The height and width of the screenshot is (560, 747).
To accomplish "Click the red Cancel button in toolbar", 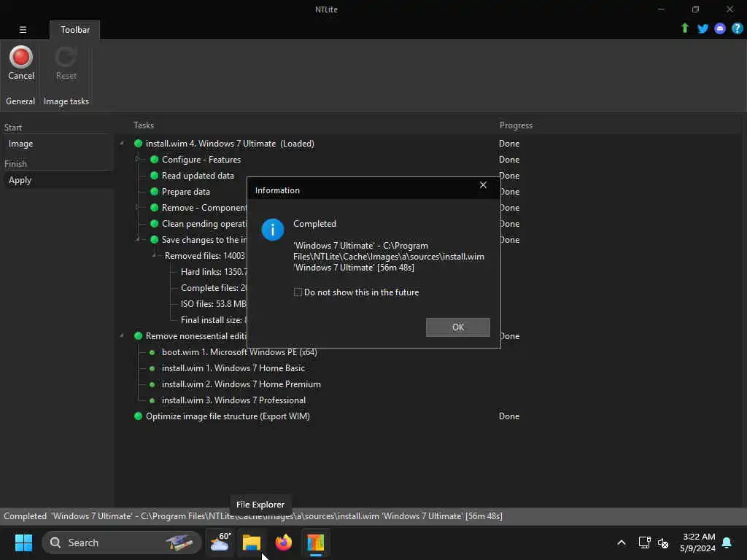I will point(21,63).
